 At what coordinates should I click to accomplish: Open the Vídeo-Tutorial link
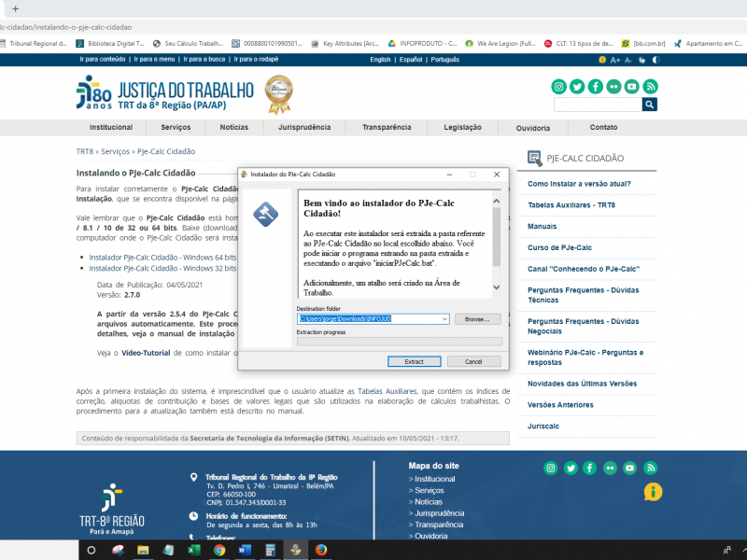(x=146, y=353)
